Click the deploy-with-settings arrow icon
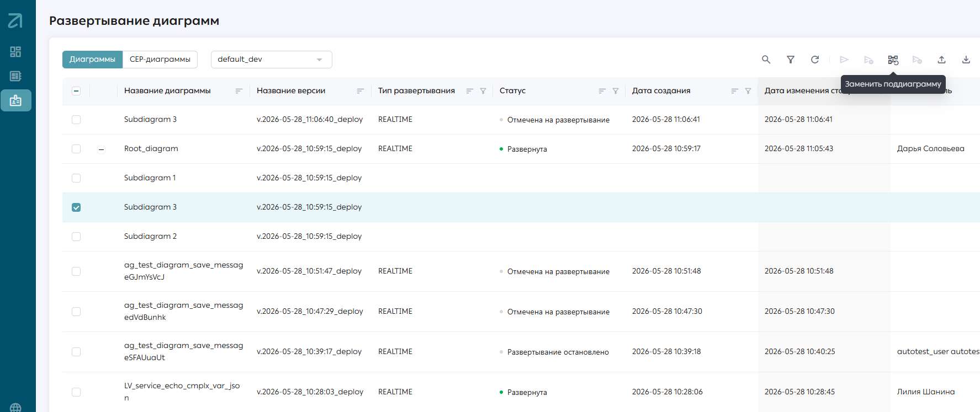 [868, 60]
